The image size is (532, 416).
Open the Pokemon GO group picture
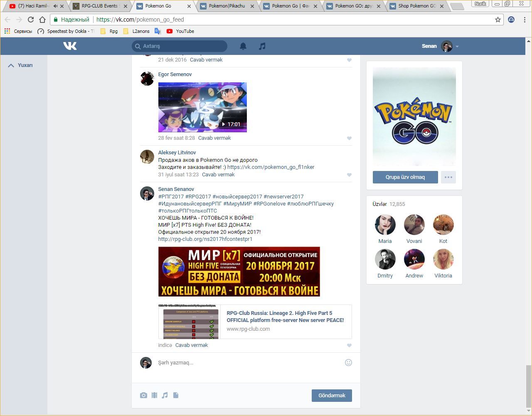click(414, 117)
